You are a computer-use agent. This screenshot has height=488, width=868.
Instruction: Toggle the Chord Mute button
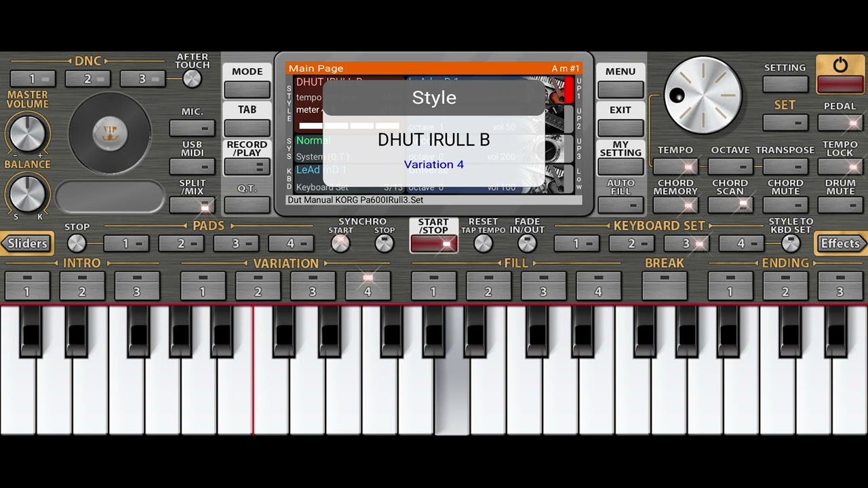785,205
